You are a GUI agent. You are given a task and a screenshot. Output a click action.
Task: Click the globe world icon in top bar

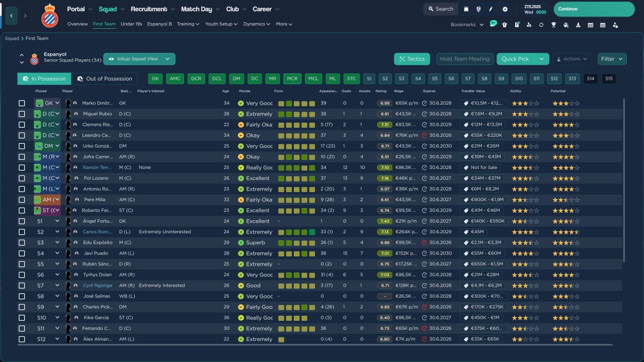click(x=478, y=9)
